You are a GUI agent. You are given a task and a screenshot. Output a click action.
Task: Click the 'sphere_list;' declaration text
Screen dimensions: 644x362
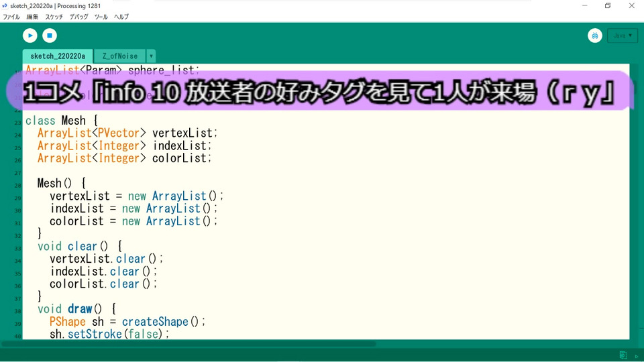click(164, 70)
